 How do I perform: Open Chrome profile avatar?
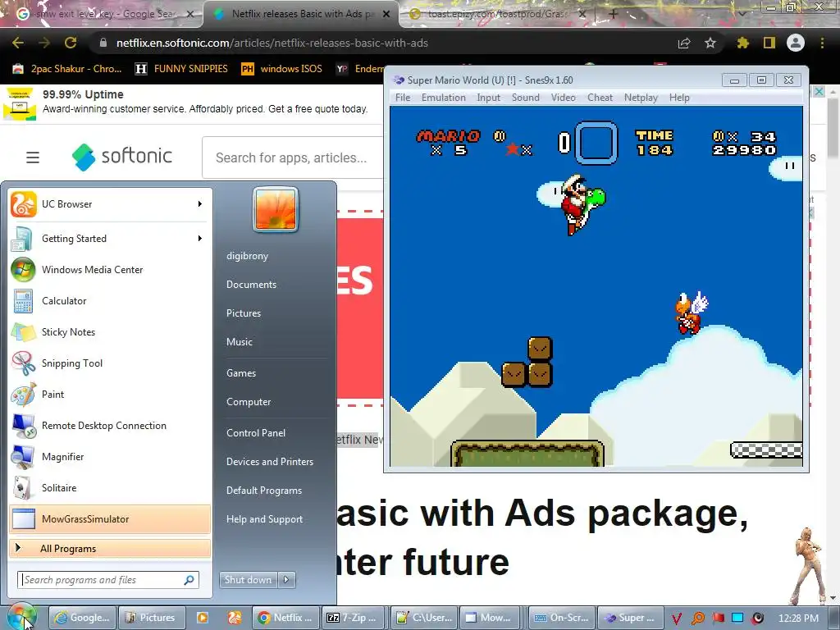796,43
